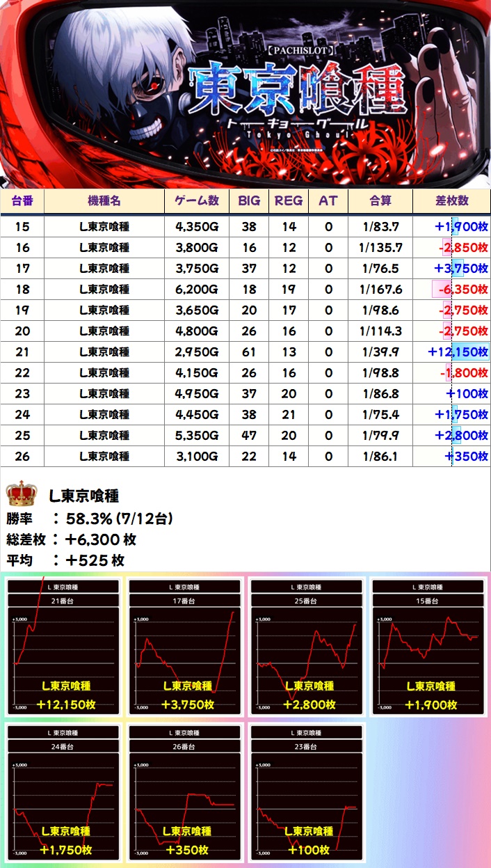
Task: Click the ゲーム数 column header
Action: (197, 200)
